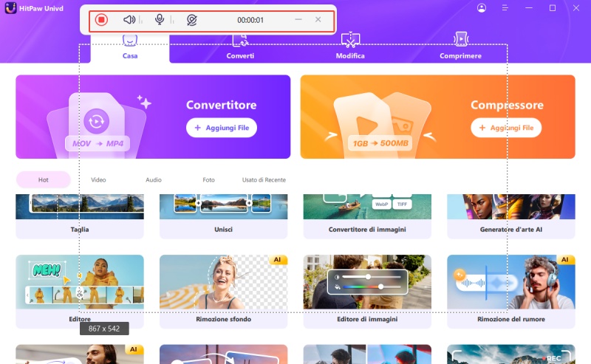
Task: Select the Usato di Recente filter
Action: (x=264, y=179)
